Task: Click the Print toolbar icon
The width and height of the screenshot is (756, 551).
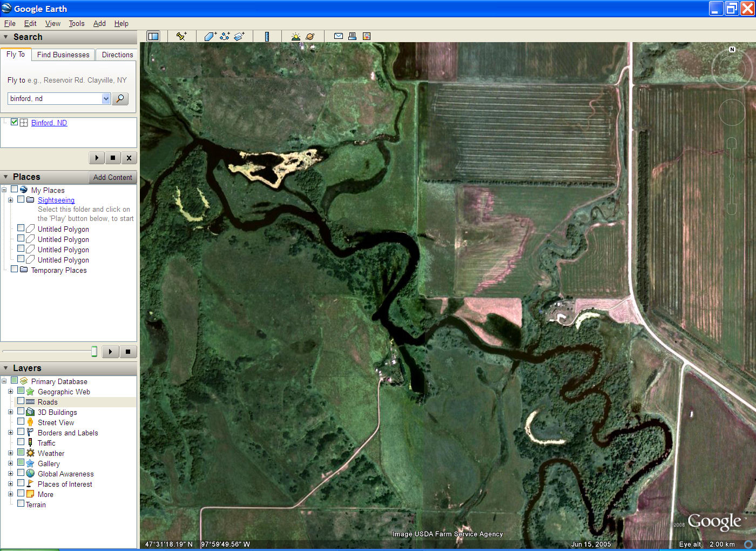Action: click(352, 36)
